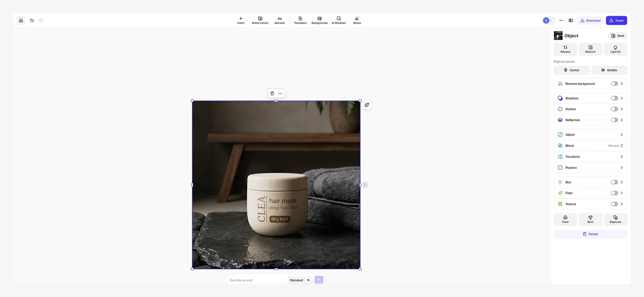The image size is (644, 297).
Task: Expand the Blur settings
Action: [622, 182]
